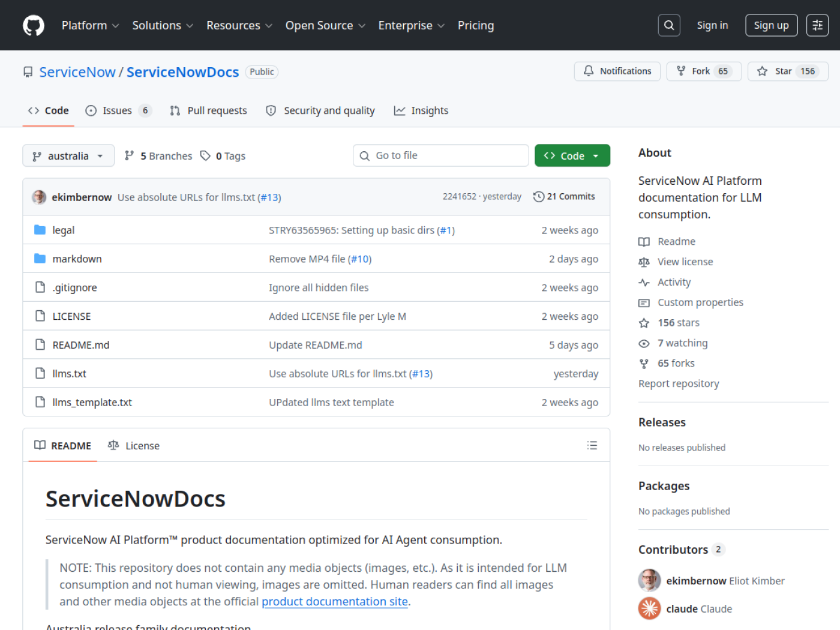Click the product documentation site link
840x630 pixels.
click(335, 601)
